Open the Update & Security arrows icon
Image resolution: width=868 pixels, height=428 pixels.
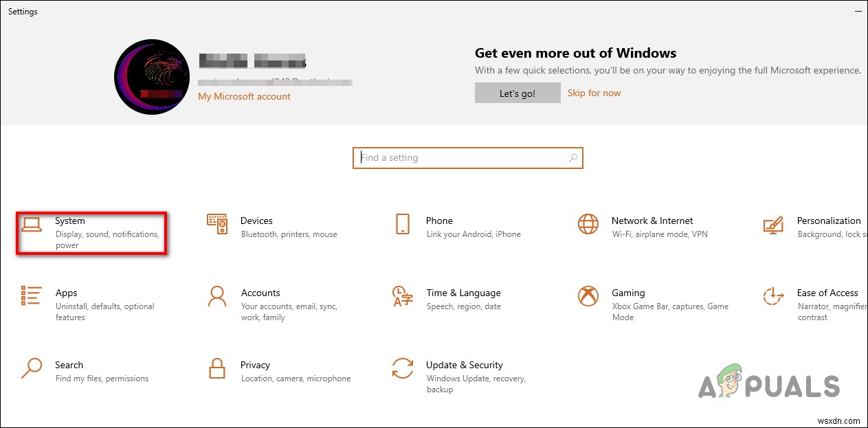pos(403,368)
